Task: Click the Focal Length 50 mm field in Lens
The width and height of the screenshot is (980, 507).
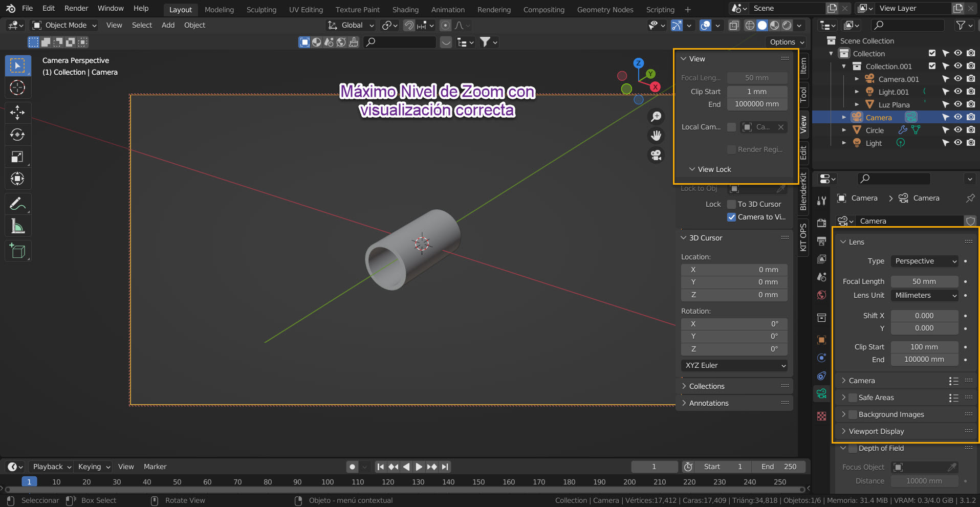Action: (924, 281)
